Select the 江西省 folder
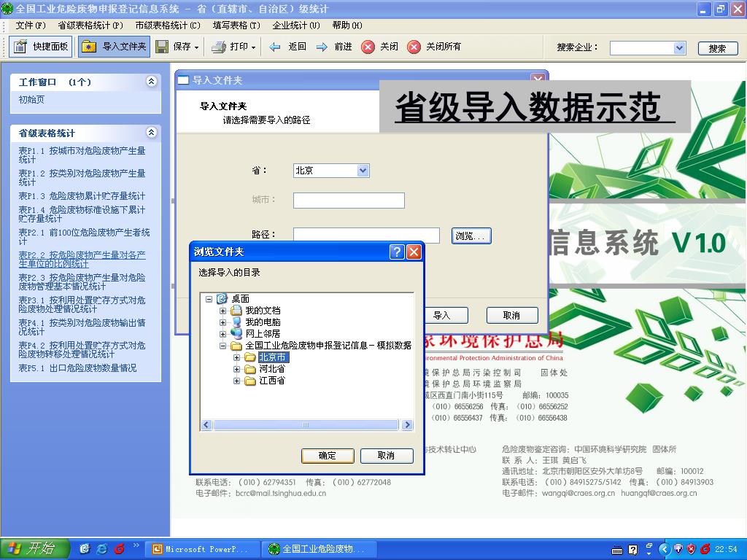The width and height of the screenshot is (747, 560). point(271,381)
